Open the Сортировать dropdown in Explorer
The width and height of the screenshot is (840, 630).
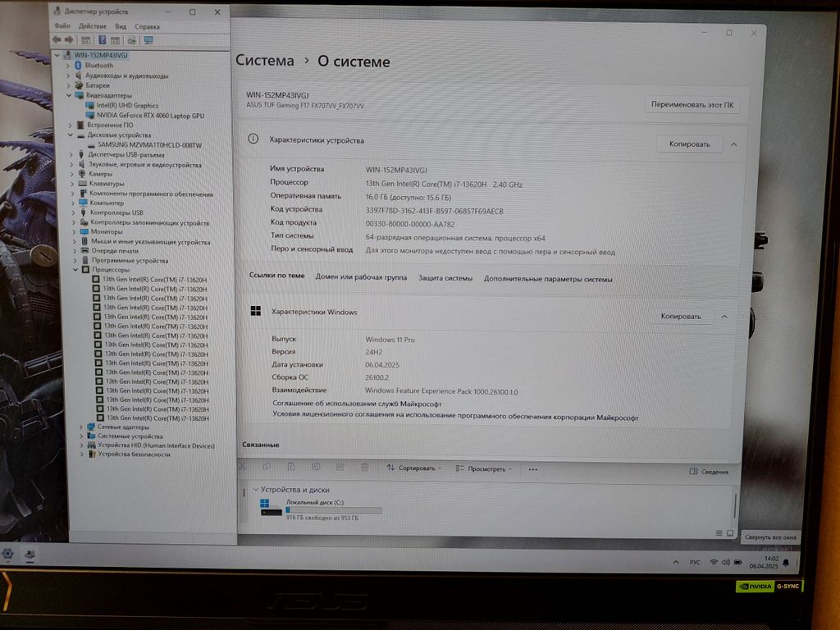(x=414, y=468)
